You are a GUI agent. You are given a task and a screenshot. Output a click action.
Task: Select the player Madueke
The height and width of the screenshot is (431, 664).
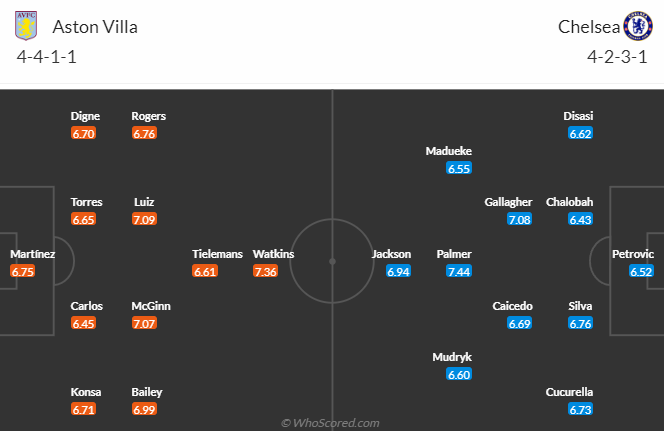448,151
